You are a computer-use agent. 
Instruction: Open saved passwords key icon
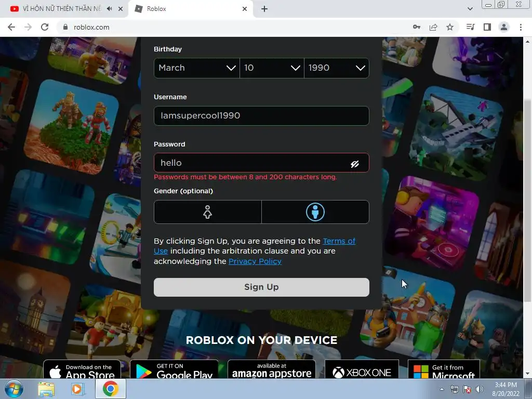(417, 27)
